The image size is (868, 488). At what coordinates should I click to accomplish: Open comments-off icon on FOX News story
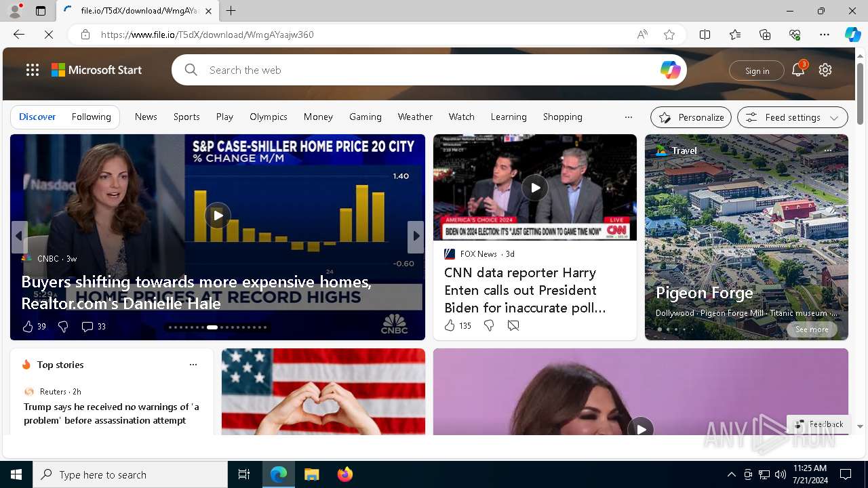513,326
